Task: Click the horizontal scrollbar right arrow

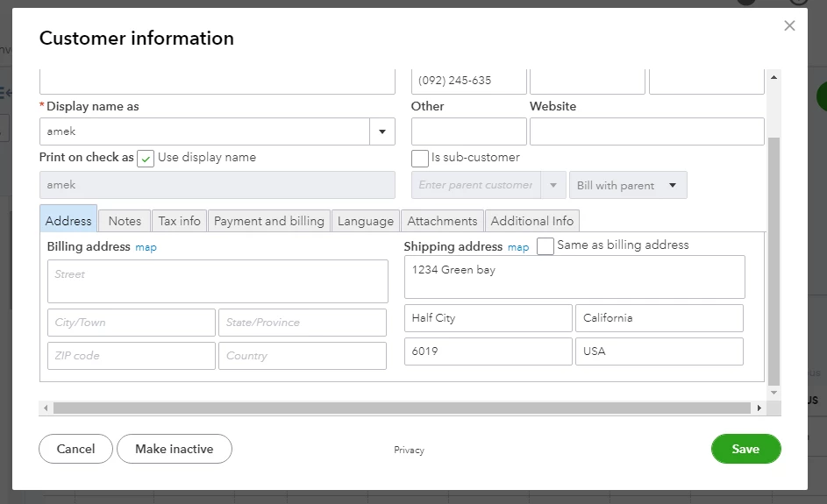Action: pos(759,408)
